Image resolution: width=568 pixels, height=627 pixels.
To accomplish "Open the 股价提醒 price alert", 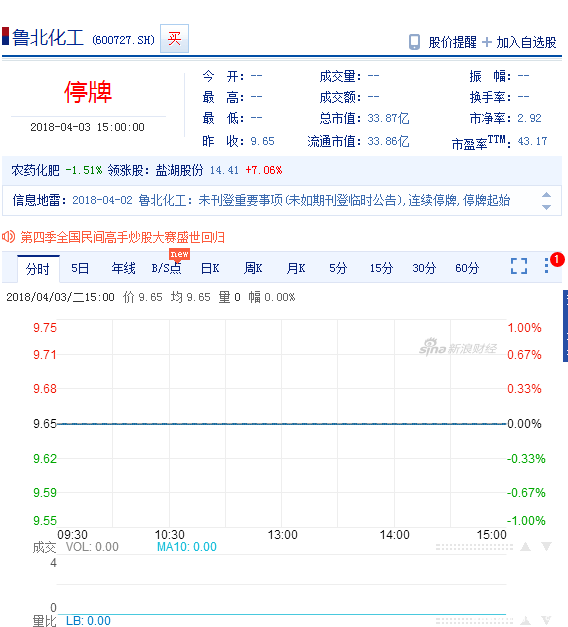I will 452,42.
